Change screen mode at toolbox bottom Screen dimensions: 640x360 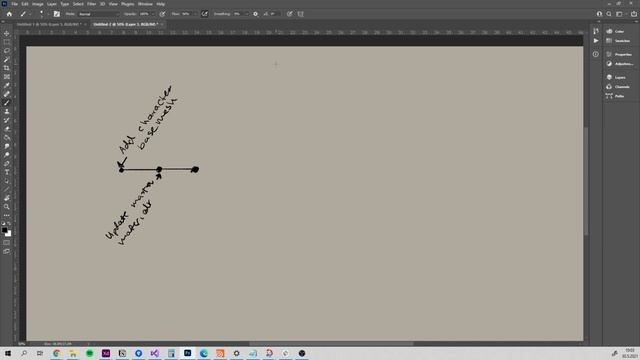(7, 251)
